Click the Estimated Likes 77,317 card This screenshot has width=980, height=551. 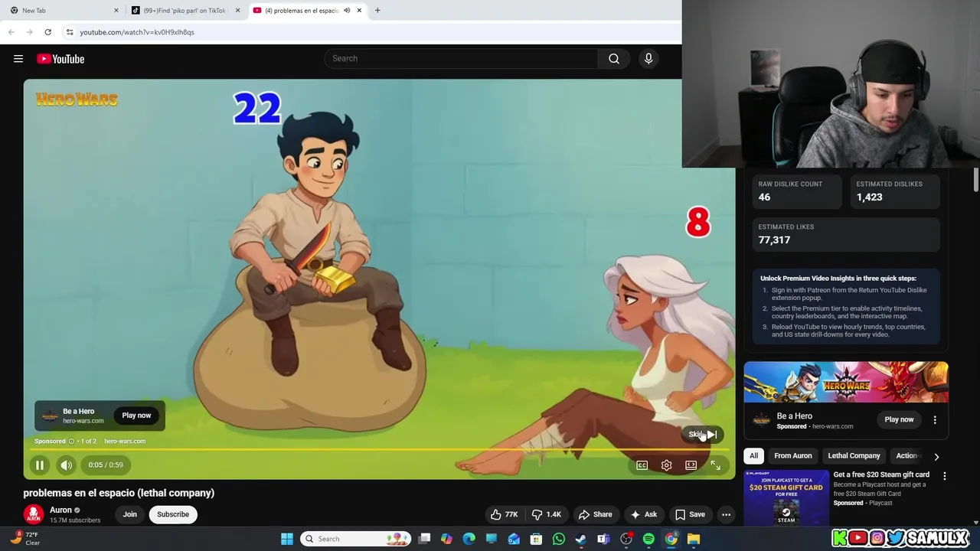tap(844, 233)
